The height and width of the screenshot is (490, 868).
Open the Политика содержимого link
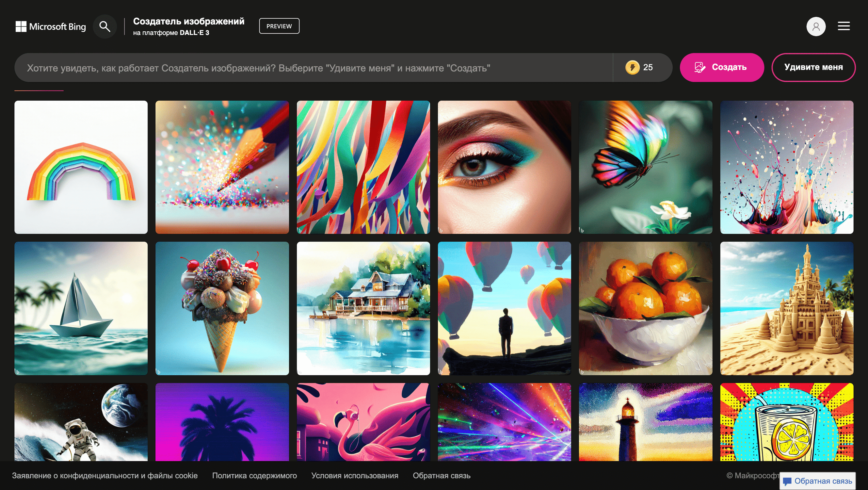(254, 476)
